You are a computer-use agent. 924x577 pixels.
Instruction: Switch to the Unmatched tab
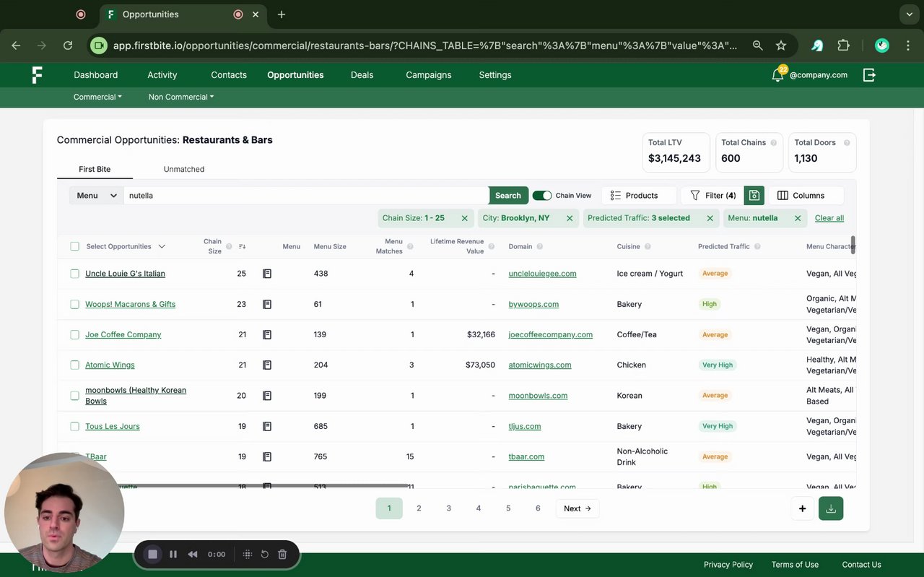[x=184, y=169]
